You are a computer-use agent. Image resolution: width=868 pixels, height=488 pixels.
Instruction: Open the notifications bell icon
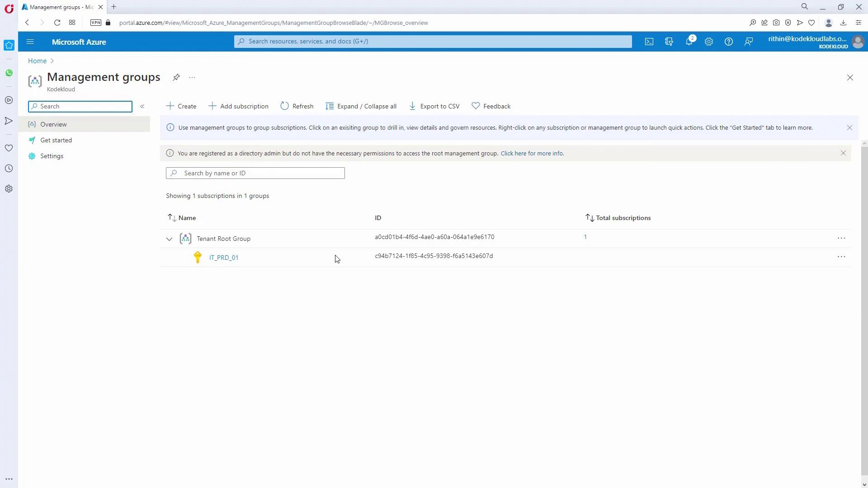coord(689,42)
